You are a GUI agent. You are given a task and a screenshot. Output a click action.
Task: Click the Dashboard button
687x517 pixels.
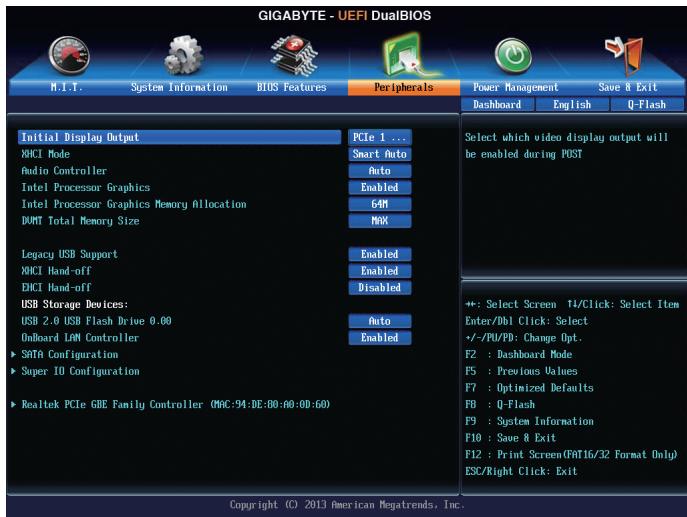(497, 105)
